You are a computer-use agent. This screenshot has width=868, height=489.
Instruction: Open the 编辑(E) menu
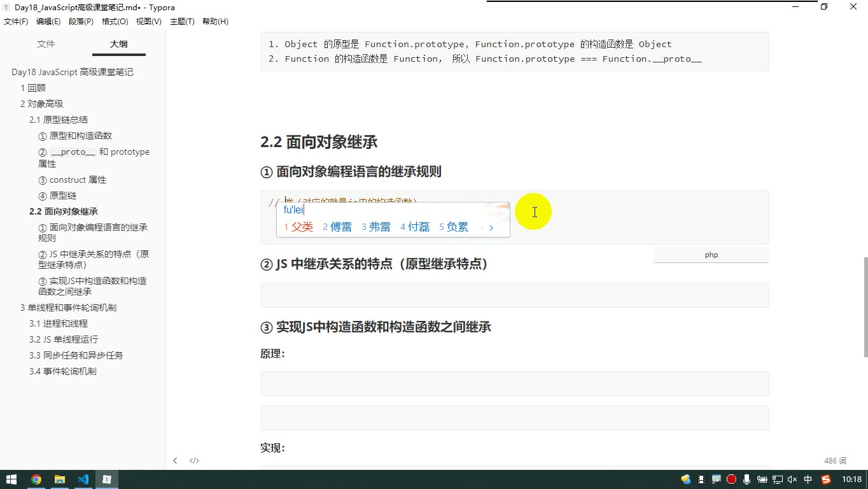48,22
